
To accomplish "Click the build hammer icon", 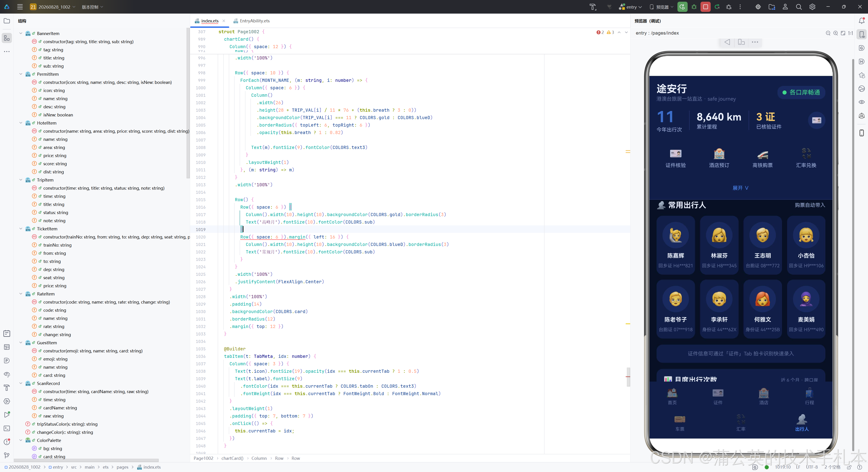I will pos(593,7).
